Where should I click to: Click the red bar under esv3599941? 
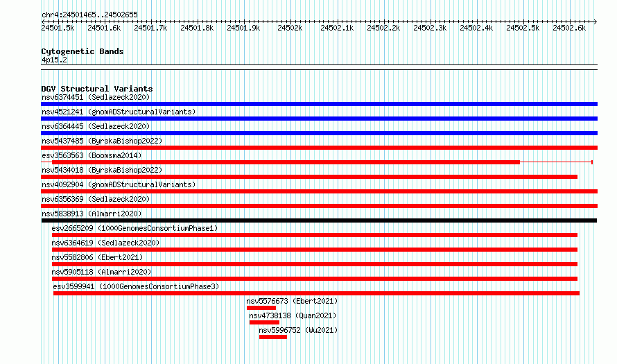click(316, 293)
